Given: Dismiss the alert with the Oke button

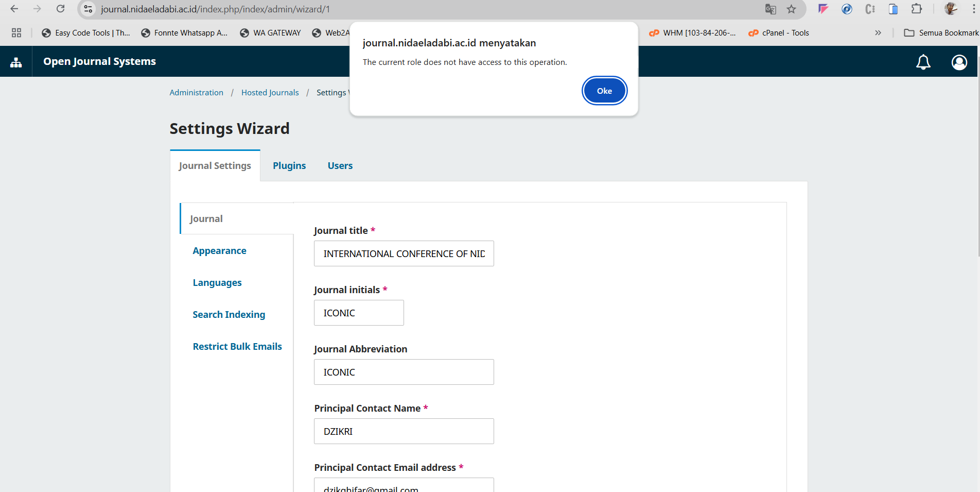Looking at the screenshot, I should click(x=604, y=91).
